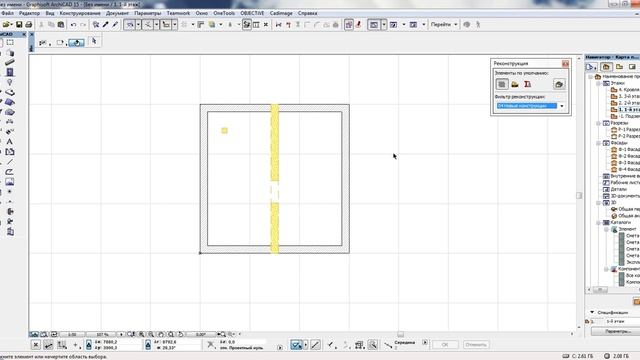Toggle the Trace reference button in toolbar

pos(349,24)
